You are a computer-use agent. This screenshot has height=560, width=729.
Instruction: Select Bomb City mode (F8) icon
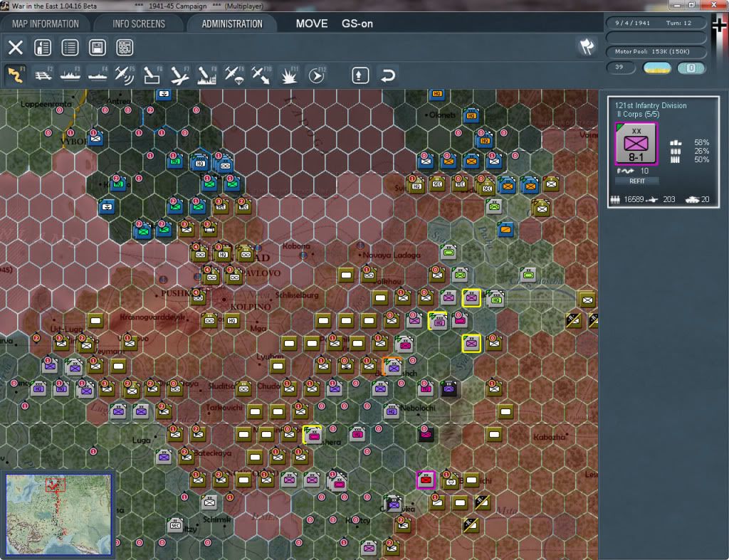click(x=206, y=75)
